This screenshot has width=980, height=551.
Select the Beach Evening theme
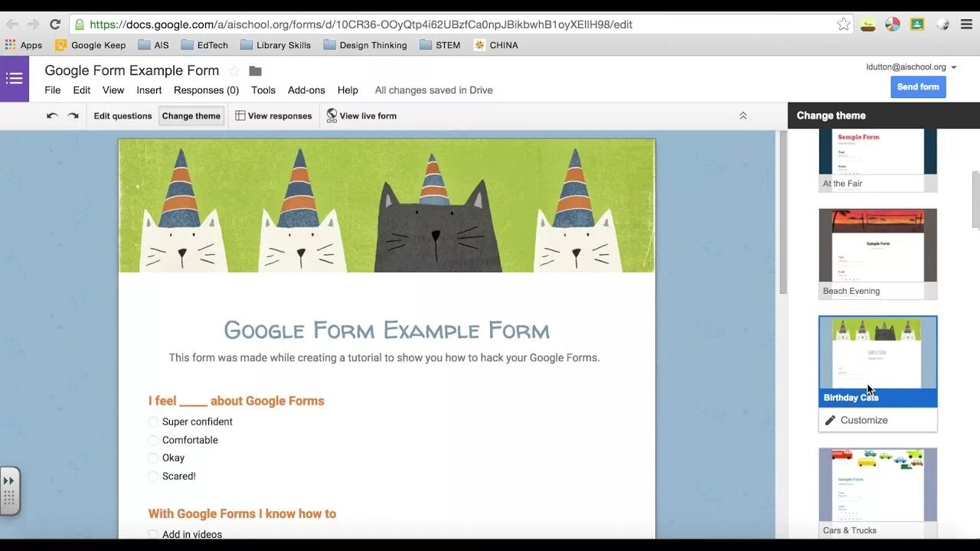pyautogui.click(x=877, y=254)
